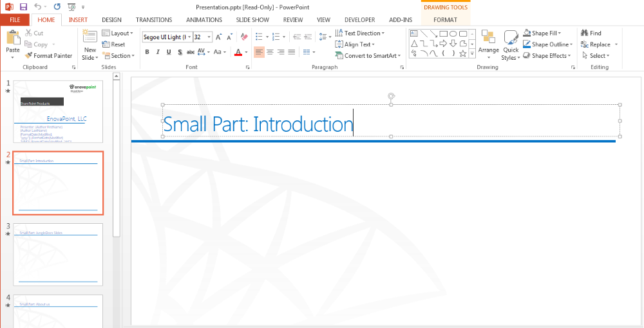Select the Right Arrow shape in gallery

[444, 44]
